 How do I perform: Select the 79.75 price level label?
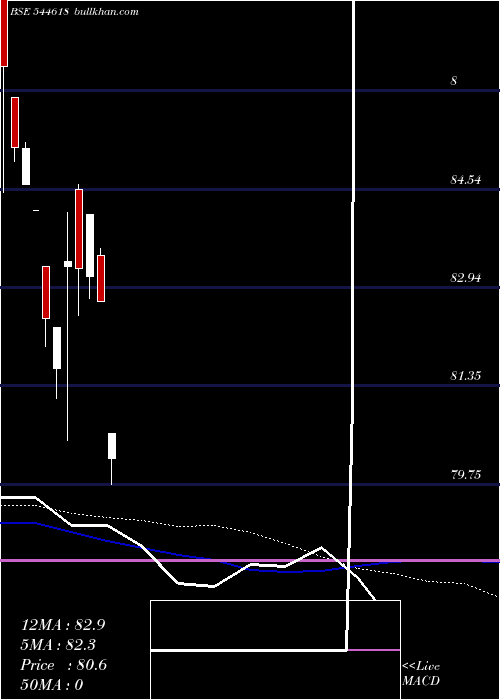tap(466, 475)
